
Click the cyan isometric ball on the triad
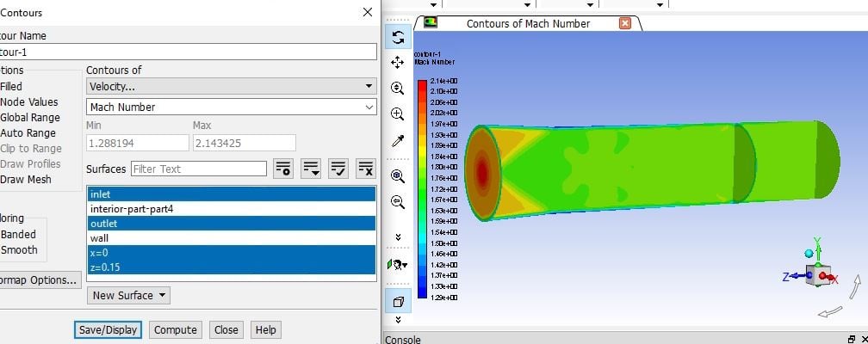pos(809,254)
